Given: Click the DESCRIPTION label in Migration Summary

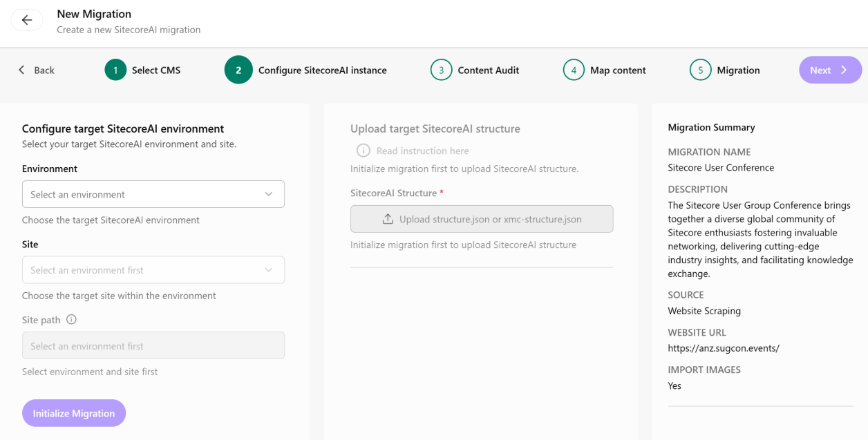Looking at the screenshot, I should click(697, 189).
